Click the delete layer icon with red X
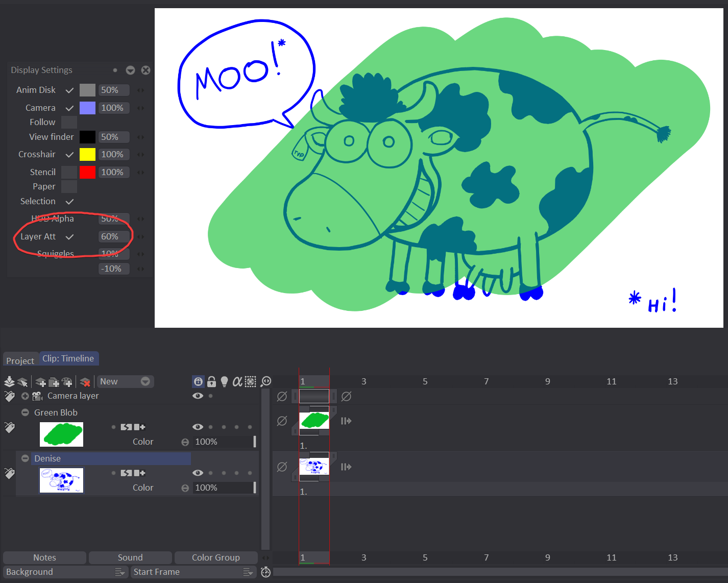The height and width of the screenshot is (583, 728). pos(85,382)
